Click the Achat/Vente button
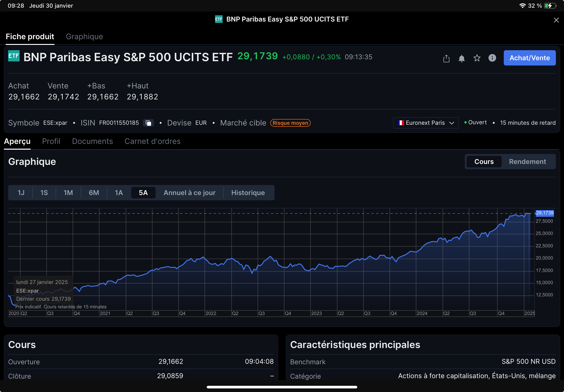Image resolution: width=564 pixels, height=392 pixels. pyautogui.click(x=529, y=58)
